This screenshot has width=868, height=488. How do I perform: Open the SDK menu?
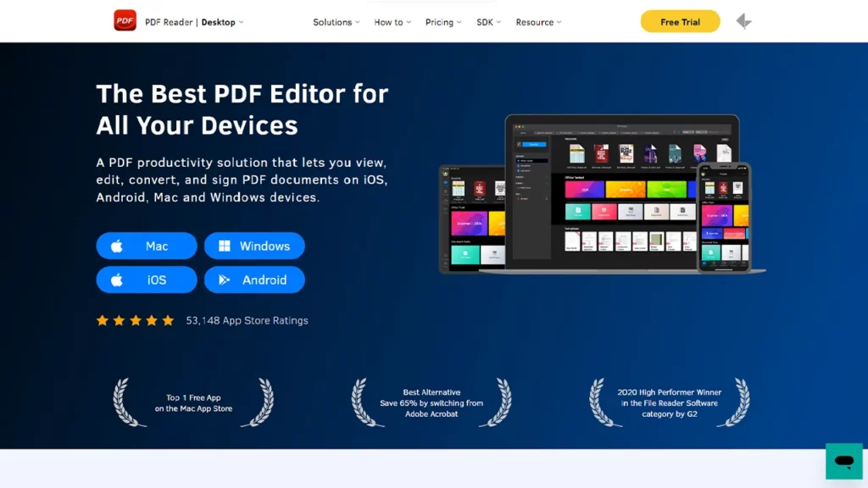click(489, 22)
